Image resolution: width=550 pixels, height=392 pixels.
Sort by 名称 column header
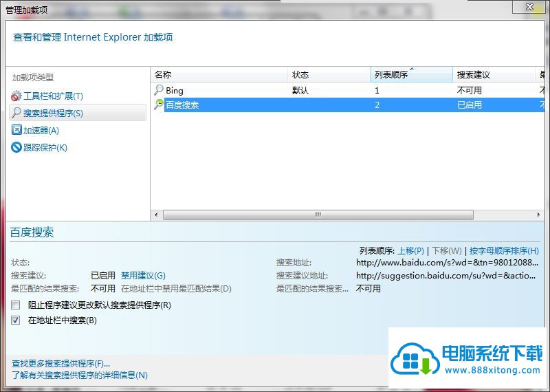(x=219, y=74)
